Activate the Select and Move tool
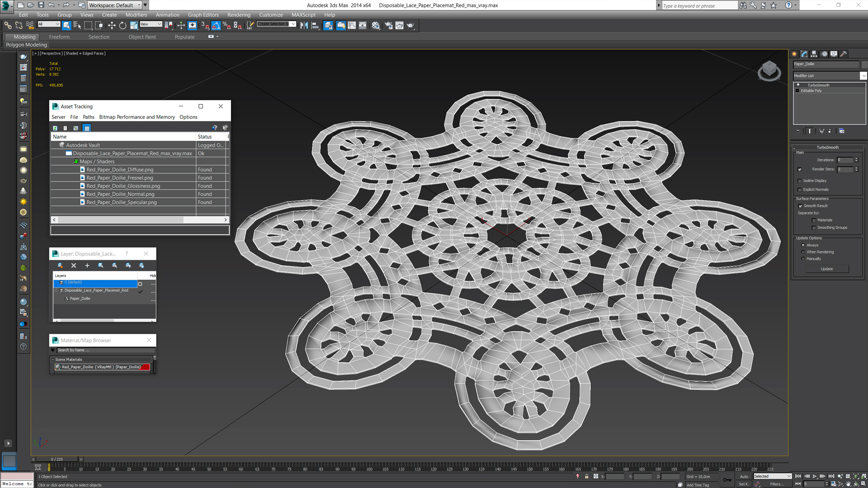 pyautogui.click(x=112, y=26)
